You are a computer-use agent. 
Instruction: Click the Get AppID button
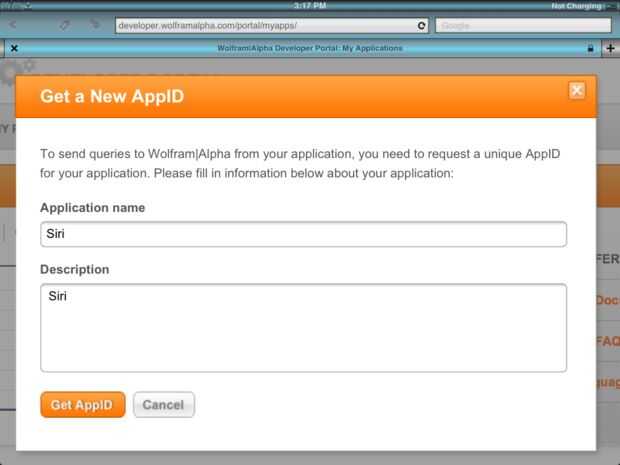(83, 405)
